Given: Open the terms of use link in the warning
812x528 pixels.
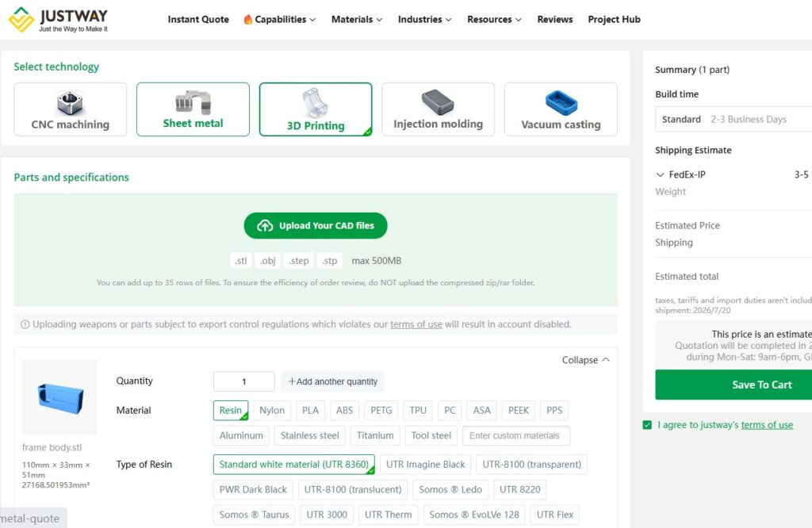Looking at the screenshot, I should click(x=416, y=324).
